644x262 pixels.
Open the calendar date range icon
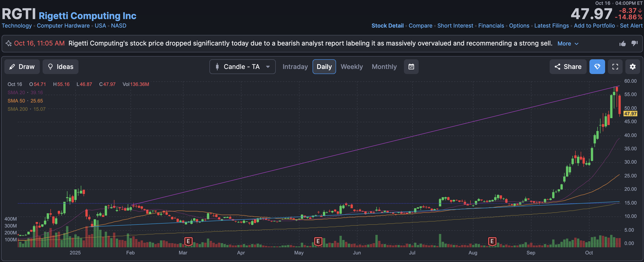(x=411, y=67)
